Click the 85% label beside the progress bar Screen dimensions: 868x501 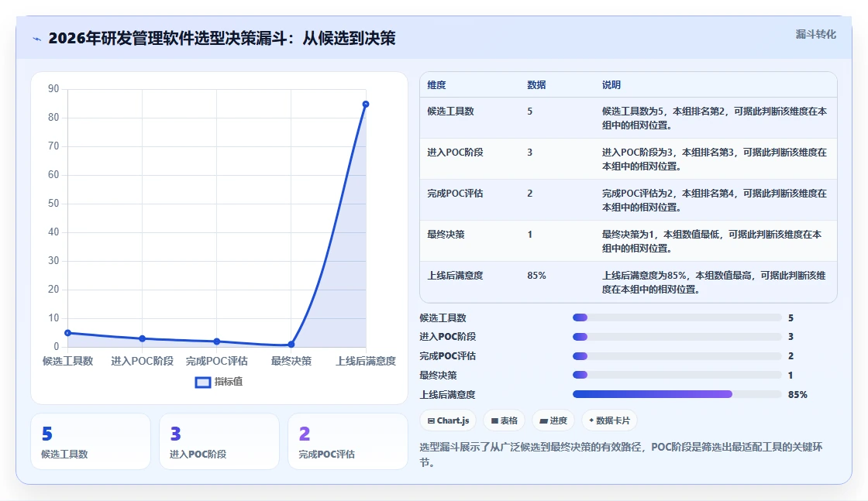pyautogui.click(x=797, y=394)
